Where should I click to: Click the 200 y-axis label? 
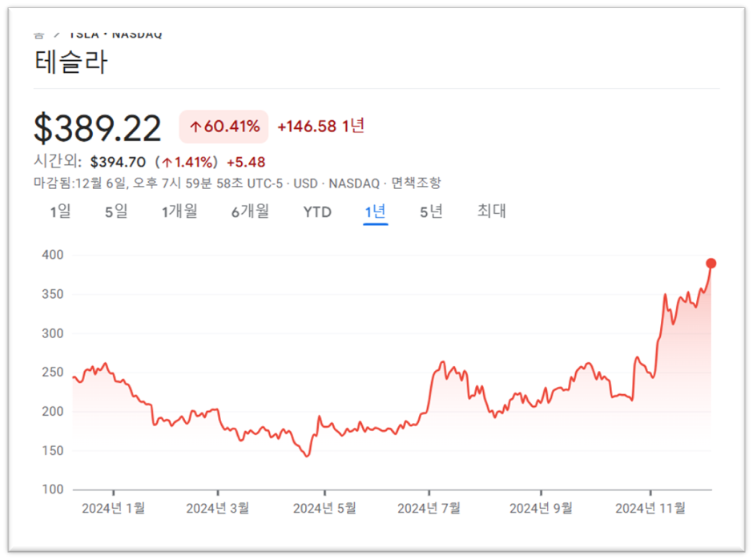(52, 412)
